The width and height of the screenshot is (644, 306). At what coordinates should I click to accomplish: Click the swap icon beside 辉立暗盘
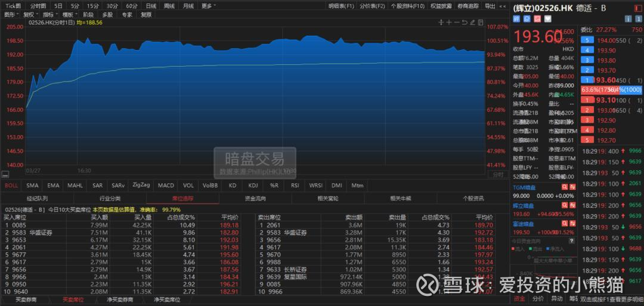[x=572, y=205]
